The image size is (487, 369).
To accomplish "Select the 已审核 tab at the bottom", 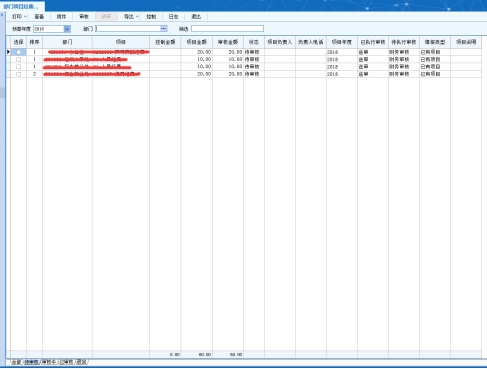I will [x=66, y=362].
